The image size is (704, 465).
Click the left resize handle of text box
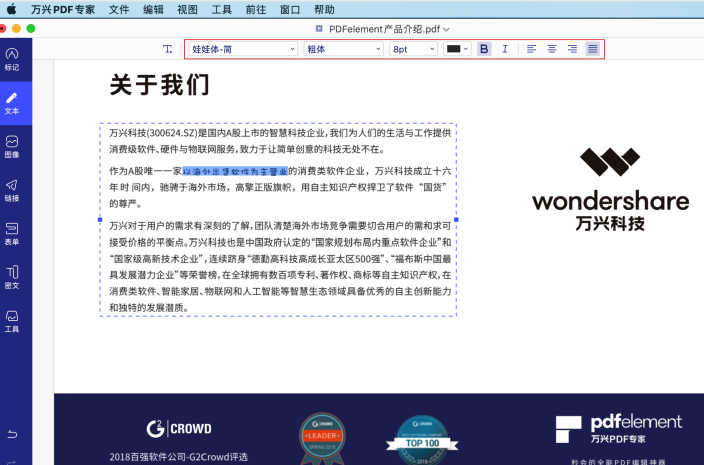tap(100, 219)
